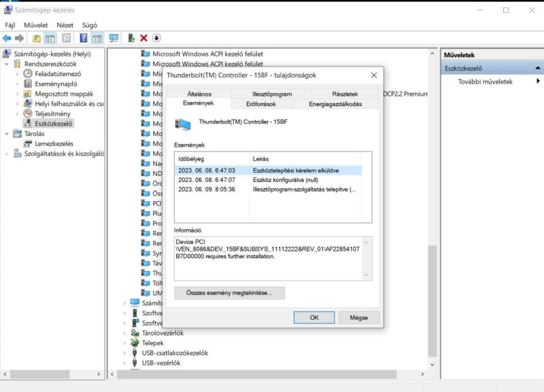This screenshot has height=392, width=544.
Task: Select Szolgáltatások és kiszolgálóalkalmazások node
Action: point(64,154)
